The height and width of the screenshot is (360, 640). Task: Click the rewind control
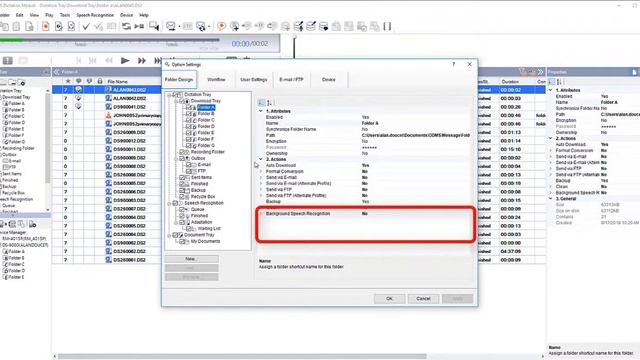[109, 60]
